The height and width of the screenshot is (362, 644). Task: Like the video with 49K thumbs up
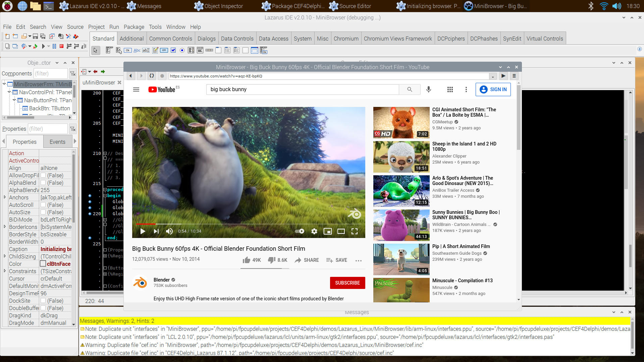252,260
